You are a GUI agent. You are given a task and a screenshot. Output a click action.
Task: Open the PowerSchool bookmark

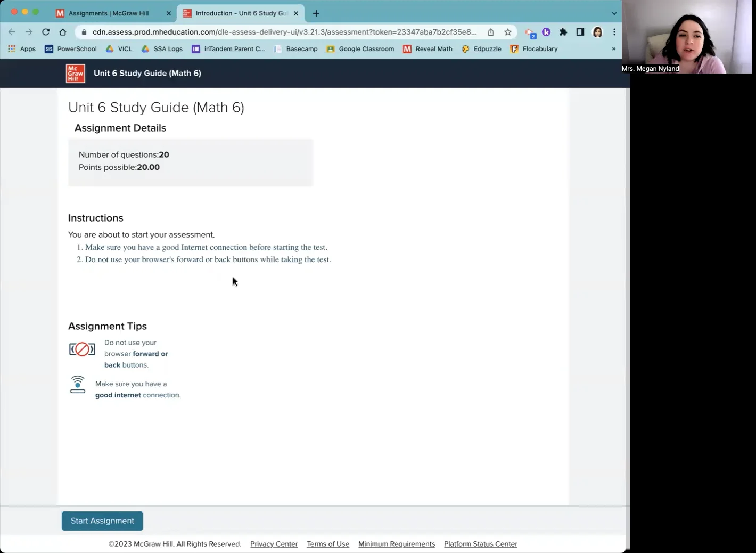pyautogui.click(x=71, y=49)
